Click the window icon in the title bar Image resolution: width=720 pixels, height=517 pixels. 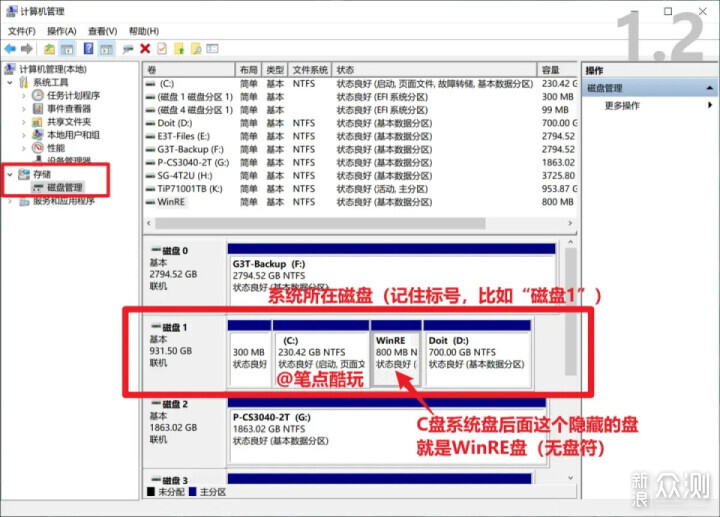pyautogui.click(x=11, y=11)
